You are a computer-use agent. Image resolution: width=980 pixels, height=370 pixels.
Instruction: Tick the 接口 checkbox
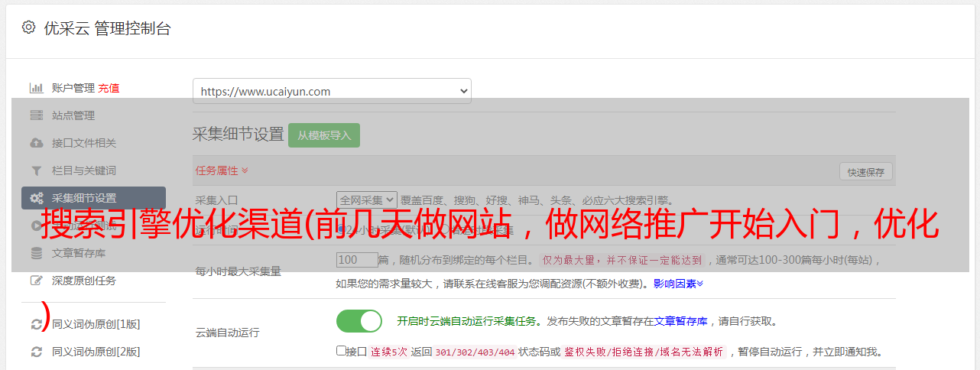click(x=341, y=351)
